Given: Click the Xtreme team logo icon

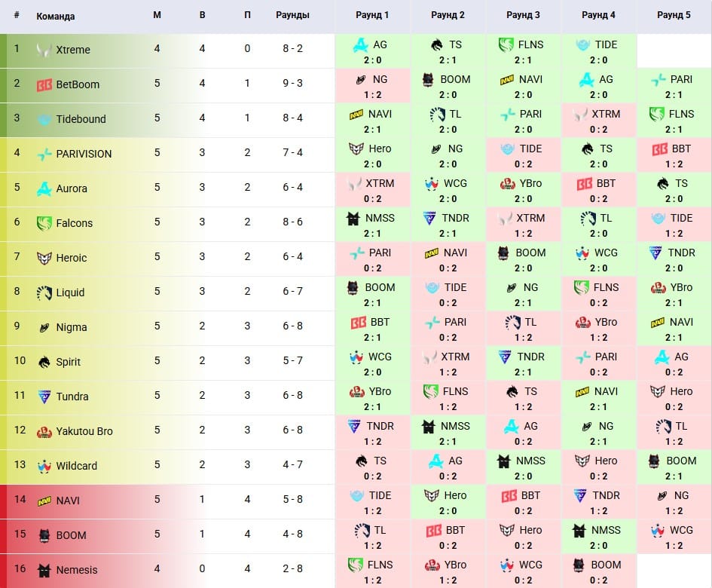Looking at the screenshot, I should click(x=44, y=50).
